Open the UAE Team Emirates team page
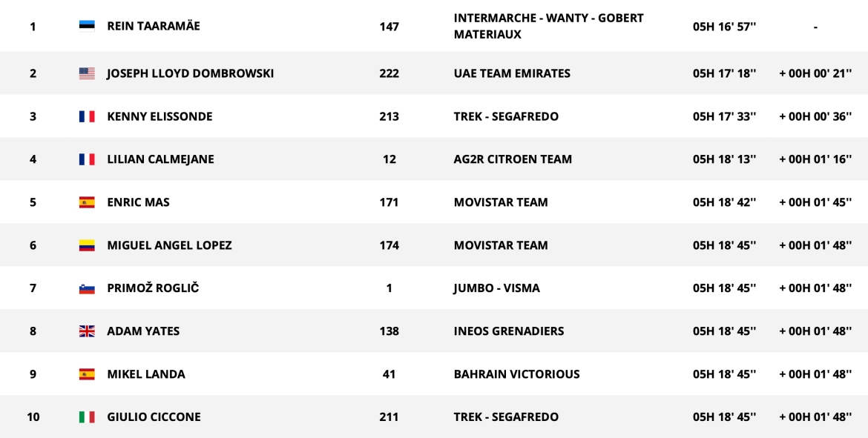Image resolution: width=868 pixels, height=438 pixels. (512, 73)
